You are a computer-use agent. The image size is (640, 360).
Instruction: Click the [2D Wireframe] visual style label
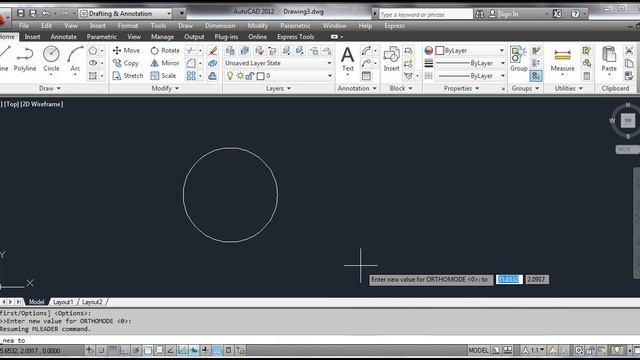(x=42, y=104)
